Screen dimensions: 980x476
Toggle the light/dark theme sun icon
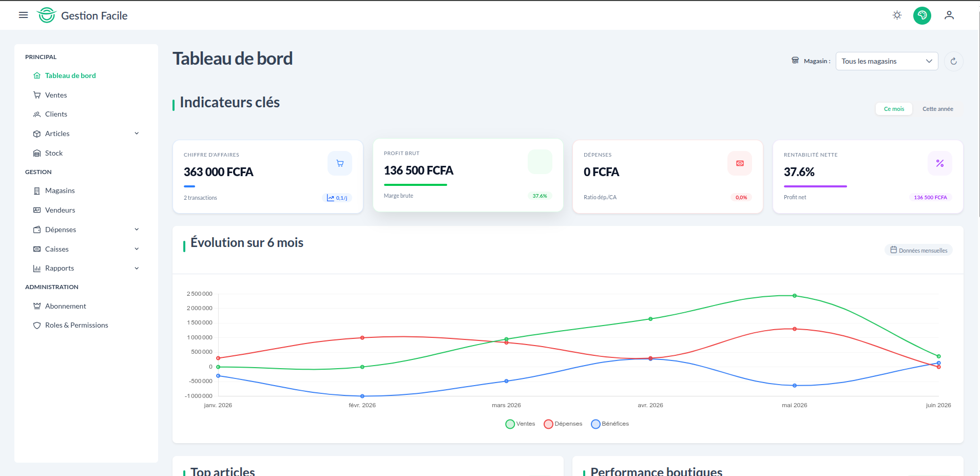pos(897,15)
